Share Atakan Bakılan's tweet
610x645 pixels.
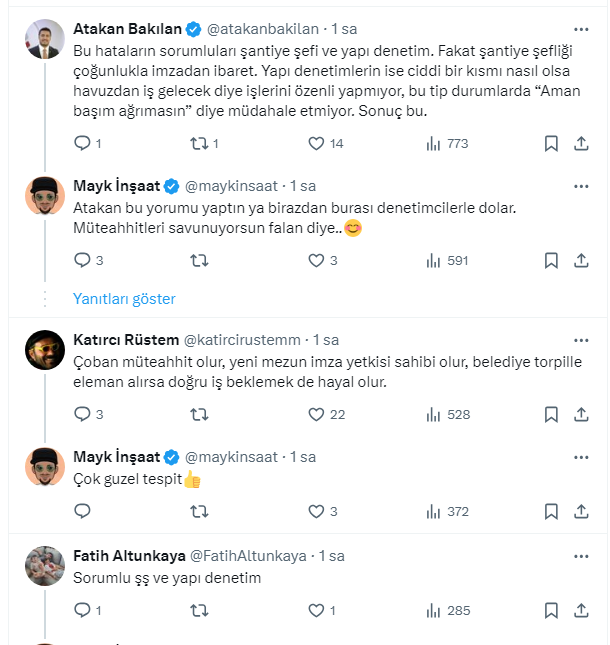[x=581, y=144]
